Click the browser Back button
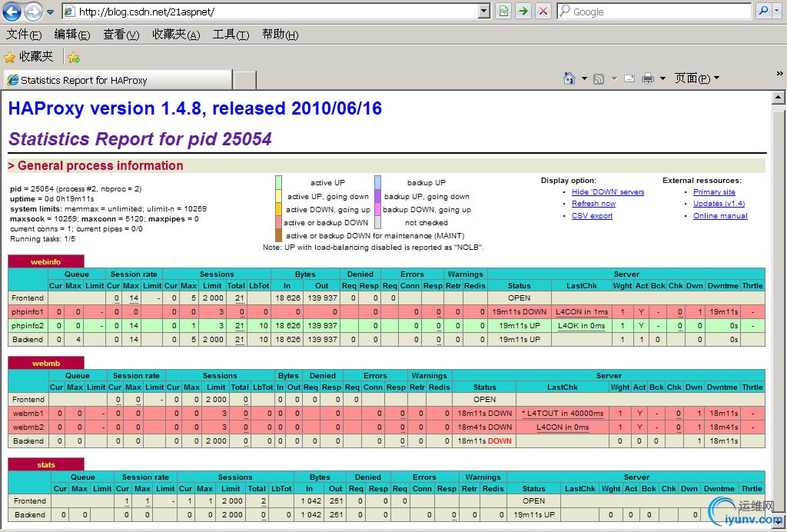Screen dimensions: 787x532 pos(12,12)
